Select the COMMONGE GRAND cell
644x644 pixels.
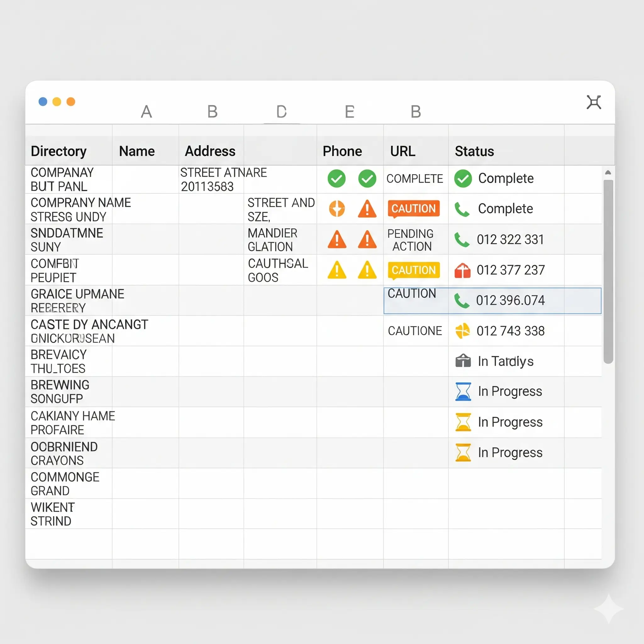coord(69,484)
